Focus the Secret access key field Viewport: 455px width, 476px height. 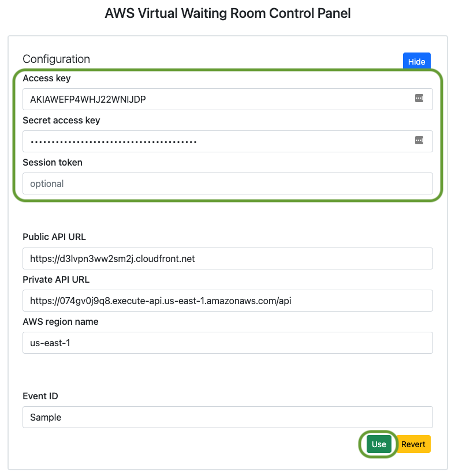click(228, 141)
